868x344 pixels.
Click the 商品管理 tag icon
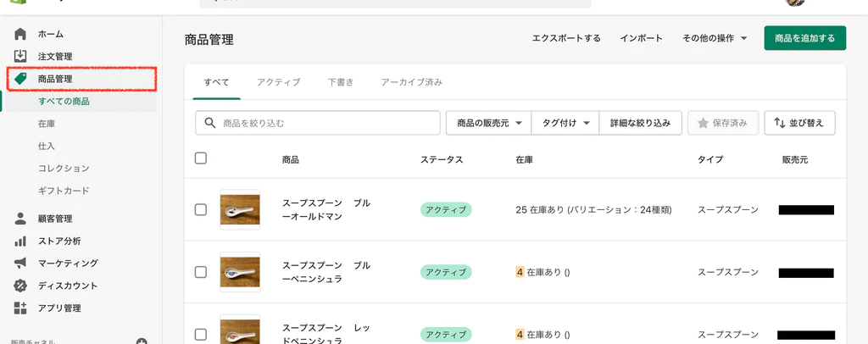click(20, 79)
